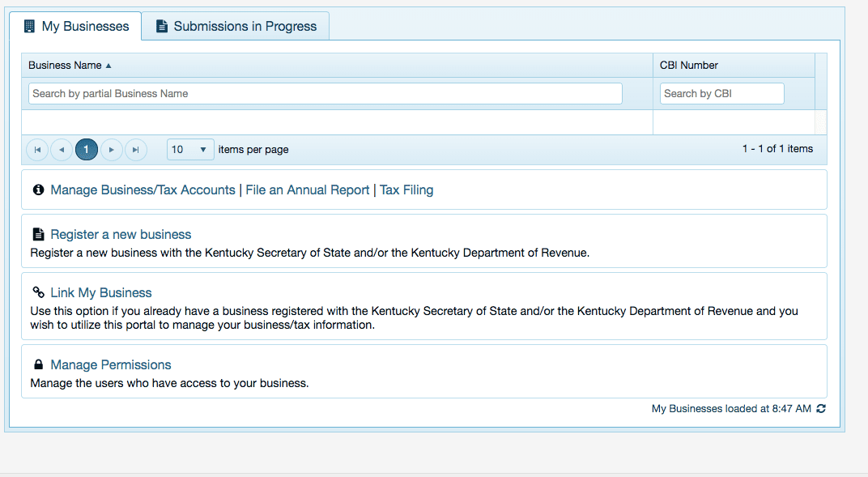868x477 pixels.
Task: Open the Tax Filing link
Action: click(x=406, y=189)
